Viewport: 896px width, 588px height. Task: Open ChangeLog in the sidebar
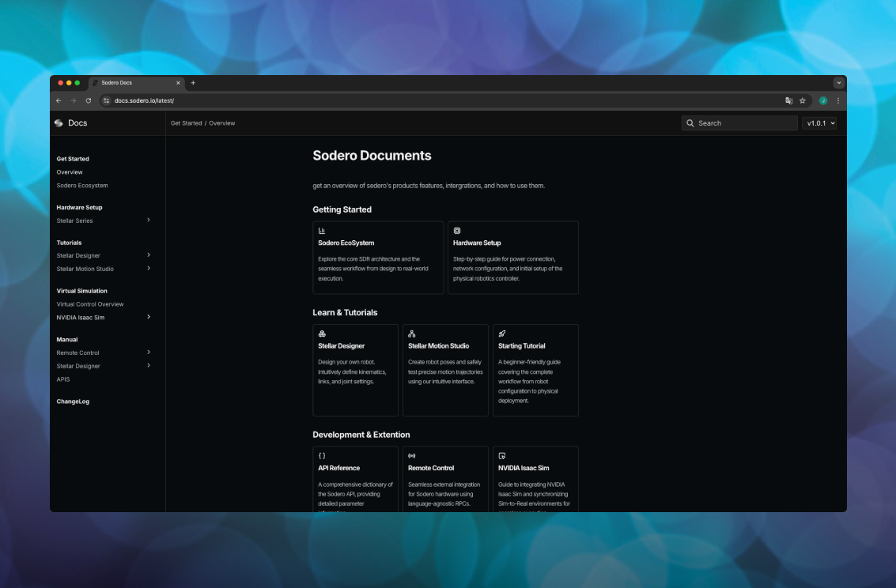[x=73, y=401]
